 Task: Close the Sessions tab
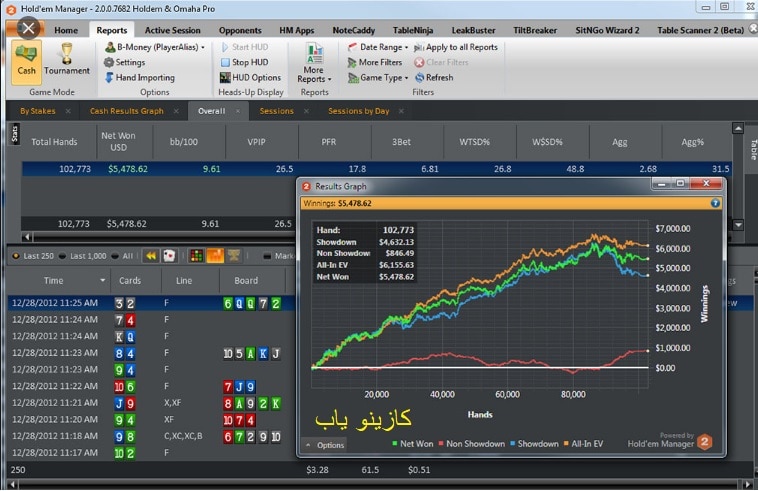click(x=306, y=111)
